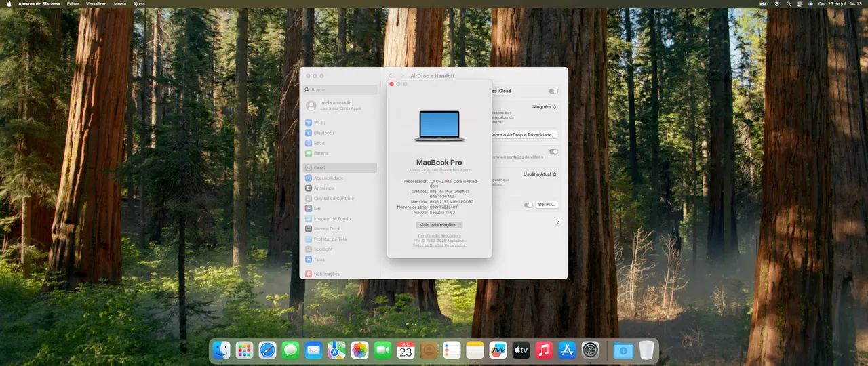Select Central de Controle in sidebar
The image size is (868, 366).
pyautogui.click(x=340, y=198)
